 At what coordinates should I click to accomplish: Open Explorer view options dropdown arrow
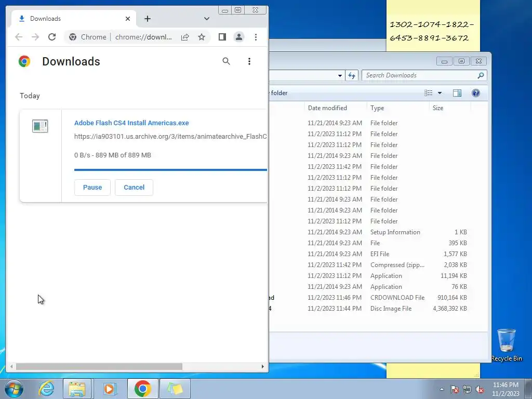440,93
